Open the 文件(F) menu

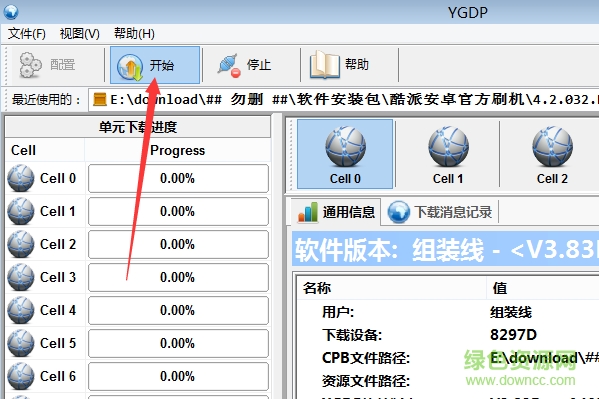(27, 34)
